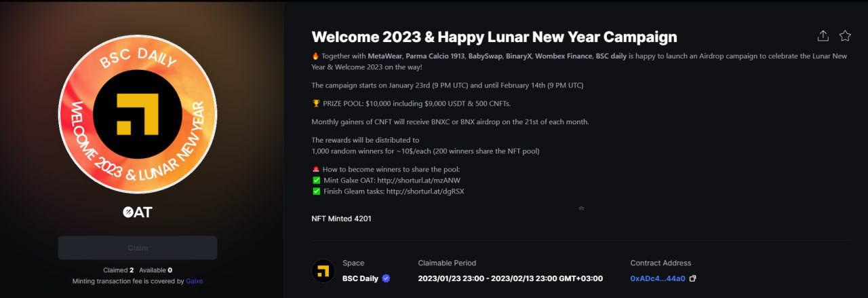
Task: Collapse the description with the double chevron
Action: (581, 208)
